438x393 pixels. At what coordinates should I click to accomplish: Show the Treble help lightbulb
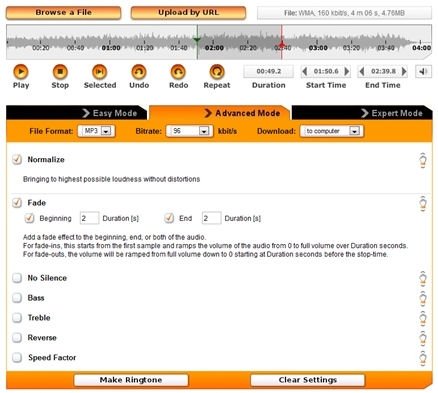tap(423, 318)
